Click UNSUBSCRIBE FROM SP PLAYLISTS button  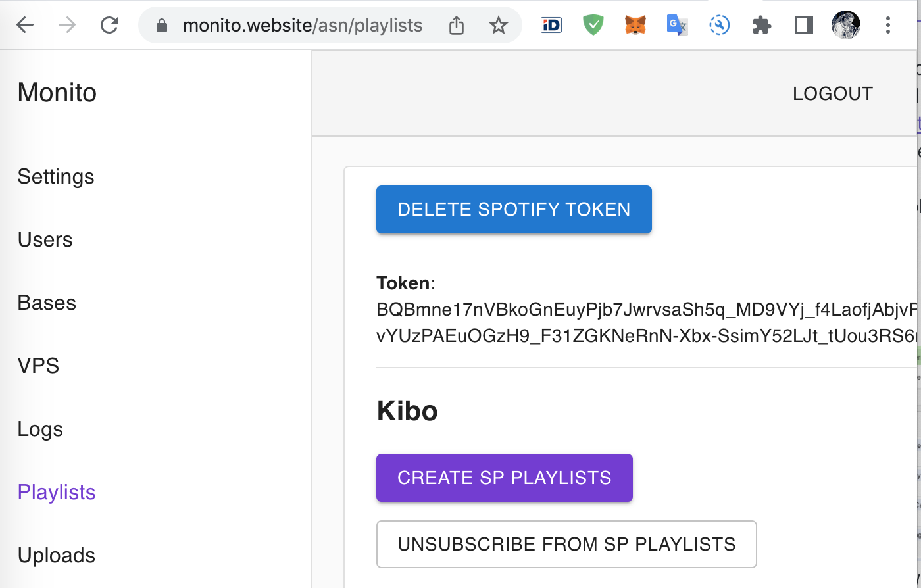point(566,544)
